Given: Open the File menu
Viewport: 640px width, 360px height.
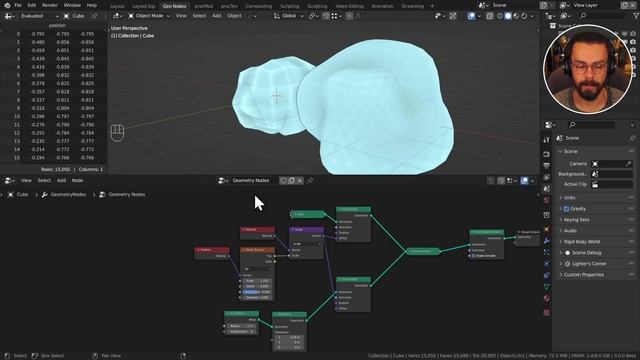Looking at the screenshot, I should [x=18, y=5].
